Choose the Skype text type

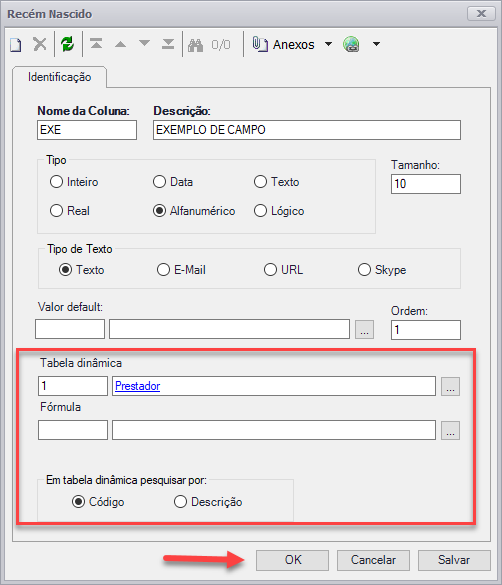[364, 269]
